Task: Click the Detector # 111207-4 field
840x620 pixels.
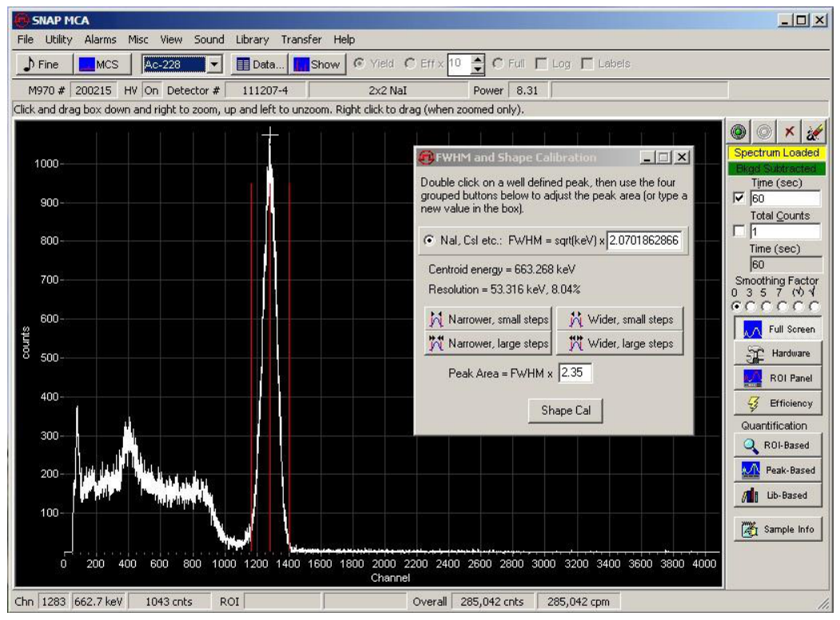Action: click(x=265, y=90)
